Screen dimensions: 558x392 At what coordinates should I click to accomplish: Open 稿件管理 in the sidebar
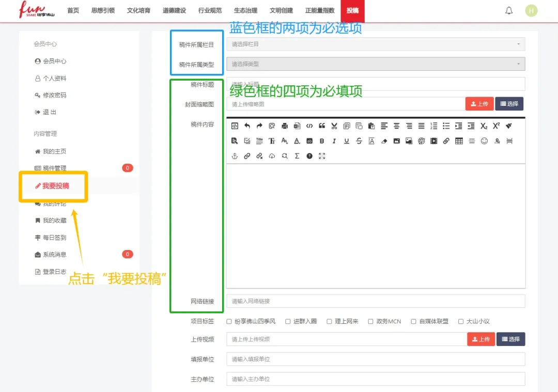[x=54, y=168]
